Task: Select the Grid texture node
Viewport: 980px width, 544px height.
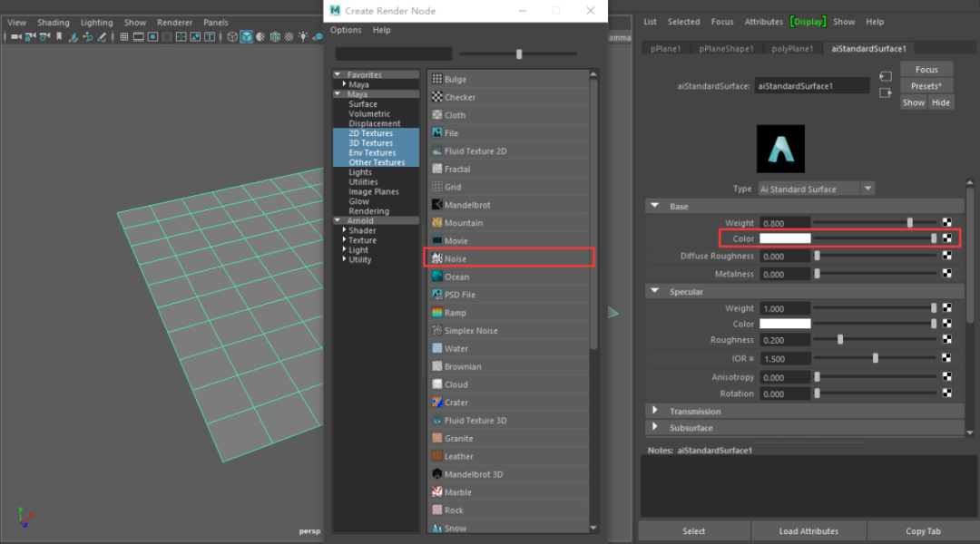Action: [509, 188]
